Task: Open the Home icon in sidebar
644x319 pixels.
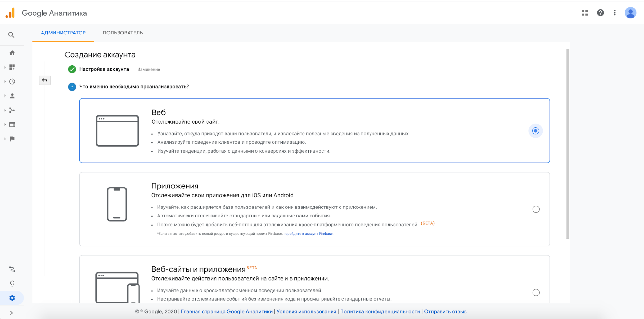Action: (x=12, y=53)
